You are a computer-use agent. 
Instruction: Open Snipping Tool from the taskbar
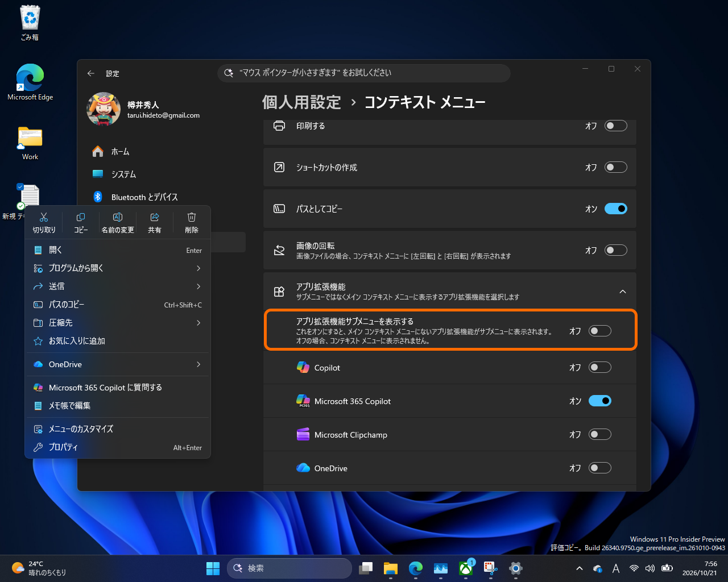coord(491,568)
